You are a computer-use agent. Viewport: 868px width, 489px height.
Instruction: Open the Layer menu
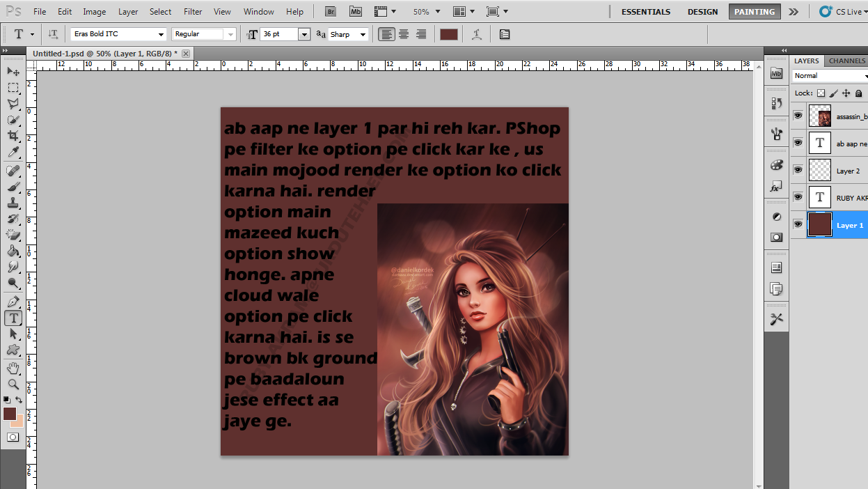(x=128, y=12)
